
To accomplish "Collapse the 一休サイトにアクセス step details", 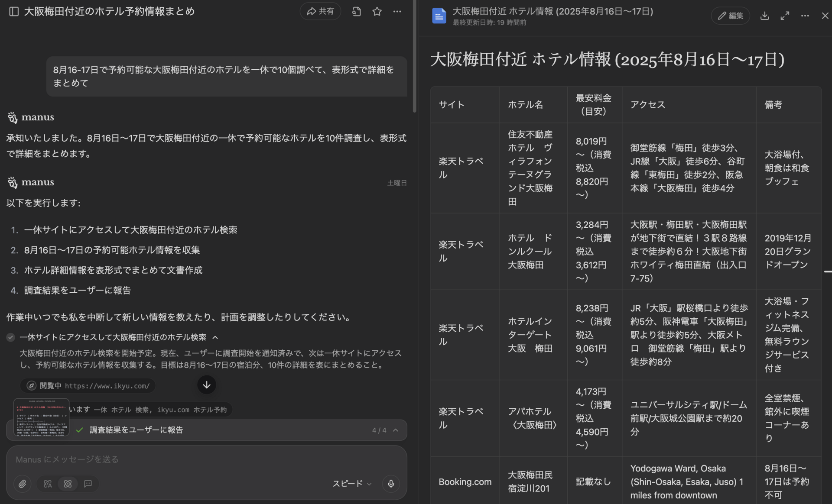I will click(215, 337).
